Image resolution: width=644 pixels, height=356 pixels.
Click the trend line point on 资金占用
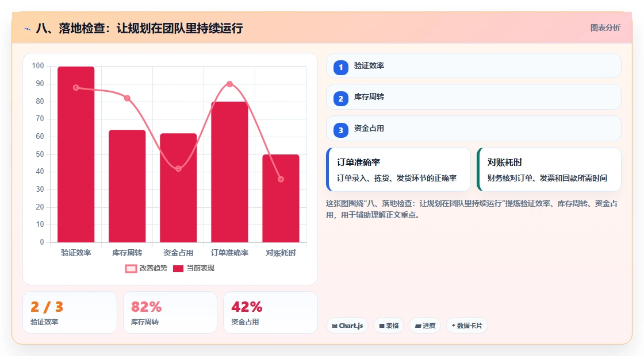(178, 169)
